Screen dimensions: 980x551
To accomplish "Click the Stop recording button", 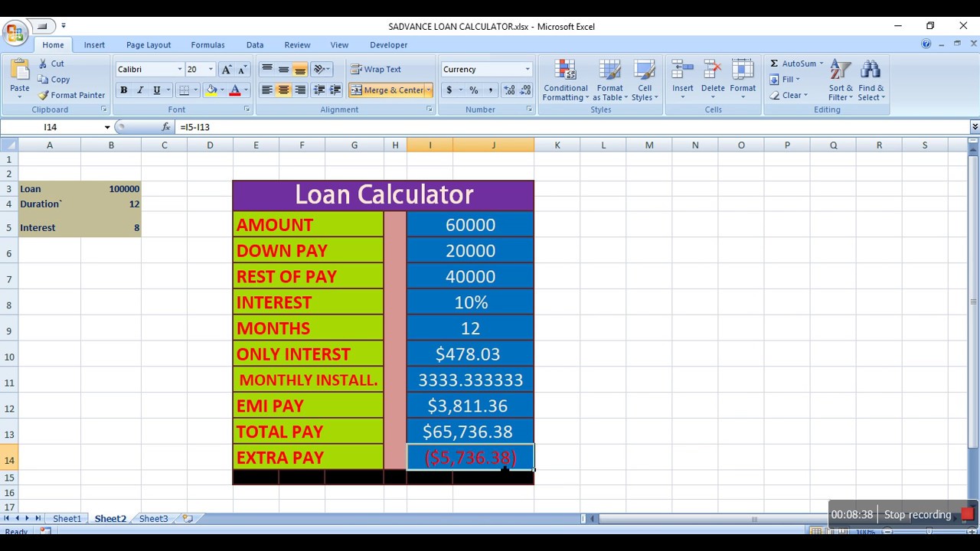I will 928,514.
